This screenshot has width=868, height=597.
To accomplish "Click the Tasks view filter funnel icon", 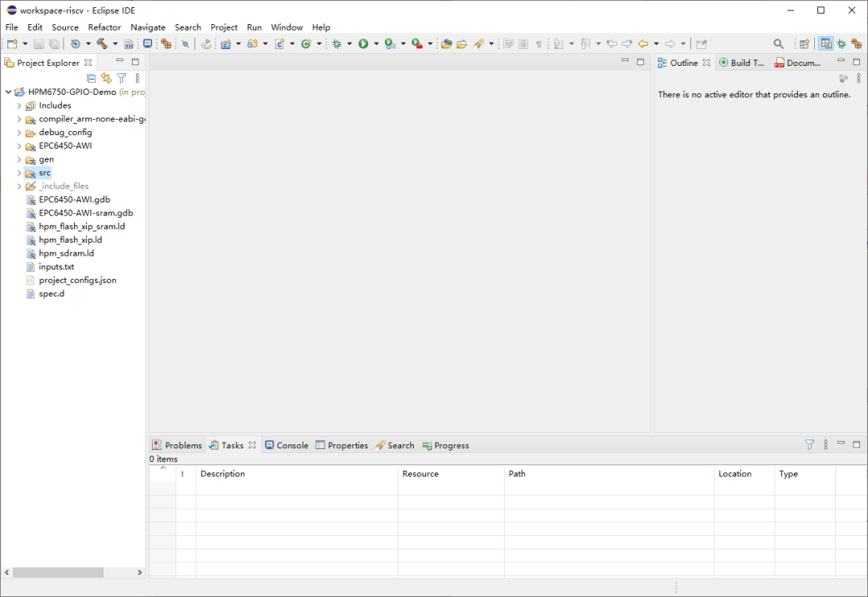I will [809, 444].
